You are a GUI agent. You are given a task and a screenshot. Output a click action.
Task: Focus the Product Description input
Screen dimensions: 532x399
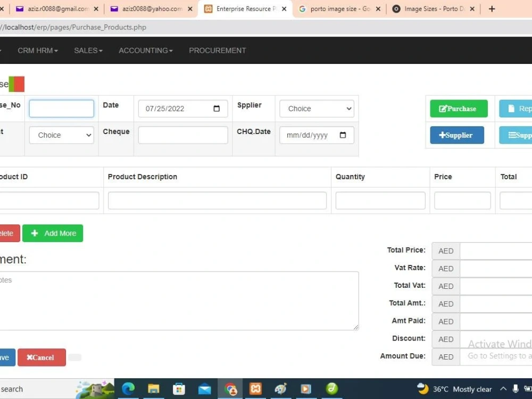tap(217, 200)
